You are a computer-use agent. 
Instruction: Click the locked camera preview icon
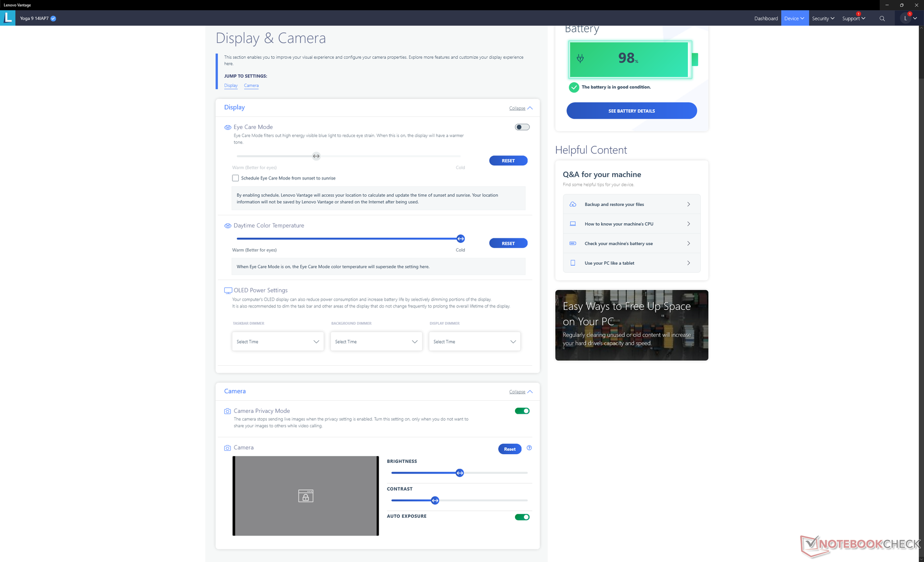pyautogui.click(x=306, y=496)
